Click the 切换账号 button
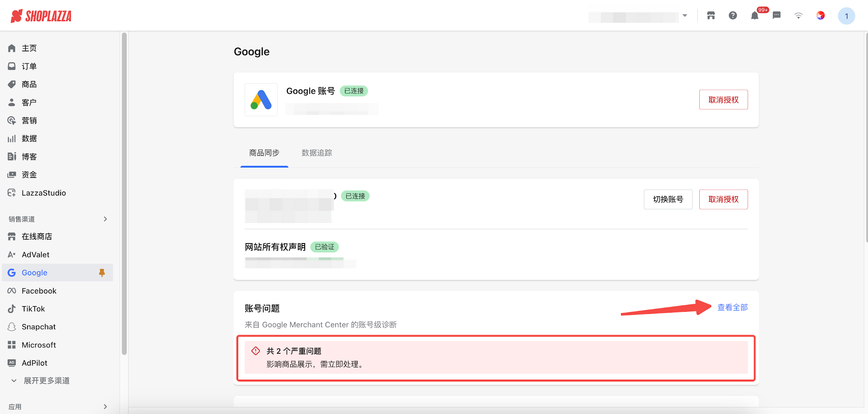 tap(668, 199)
